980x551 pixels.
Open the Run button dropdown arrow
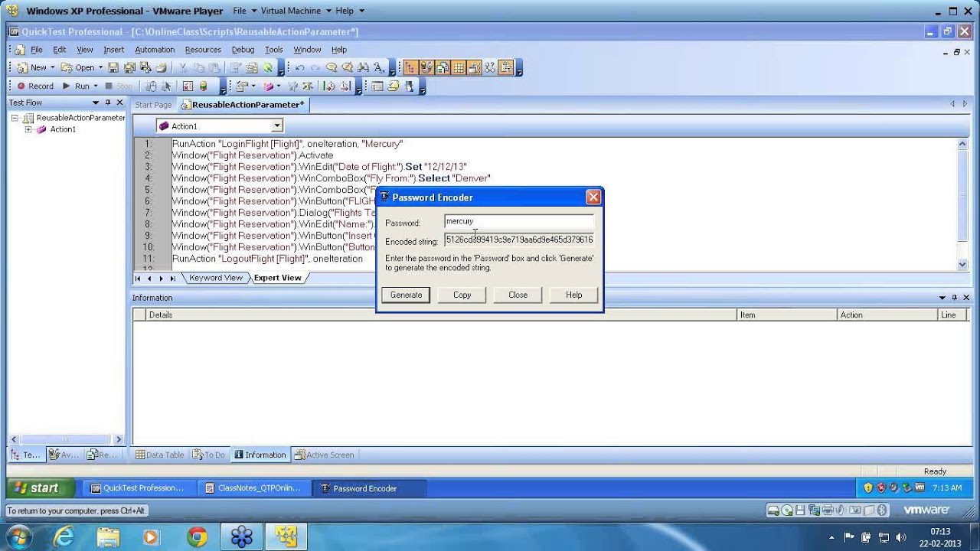95,86
